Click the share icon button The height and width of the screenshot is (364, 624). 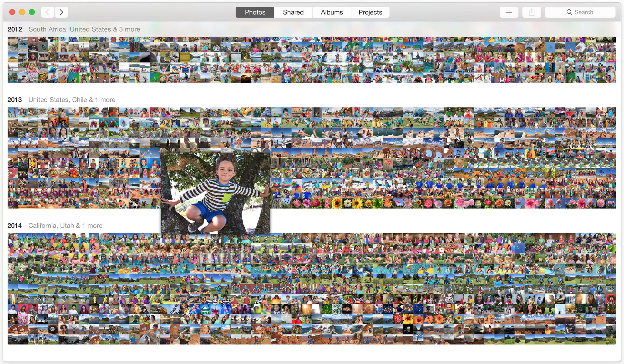pyautogui.click(x=531, y=12)
